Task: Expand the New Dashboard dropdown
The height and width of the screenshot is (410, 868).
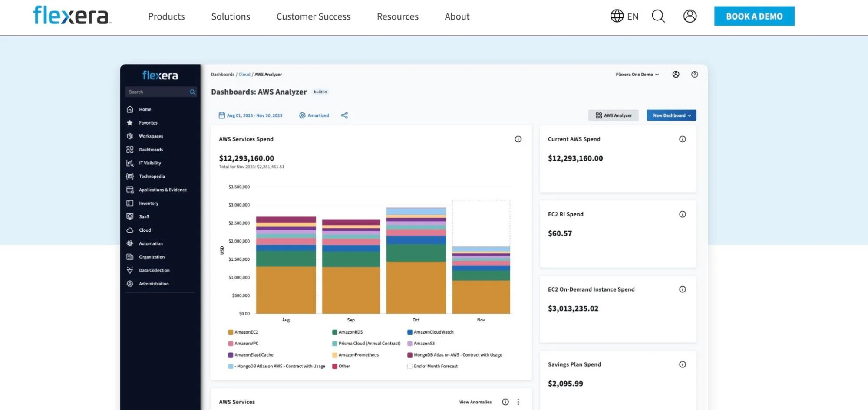Action: (x=671, y=115)
